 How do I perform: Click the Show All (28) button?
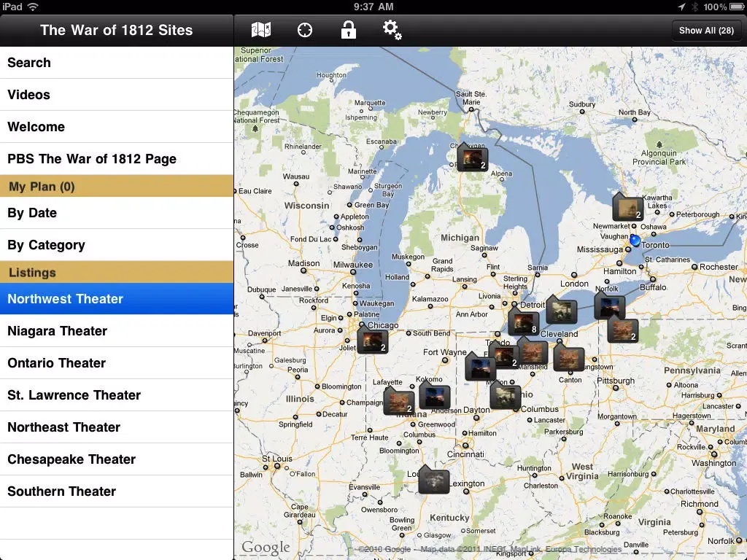[x=706, y=31]
